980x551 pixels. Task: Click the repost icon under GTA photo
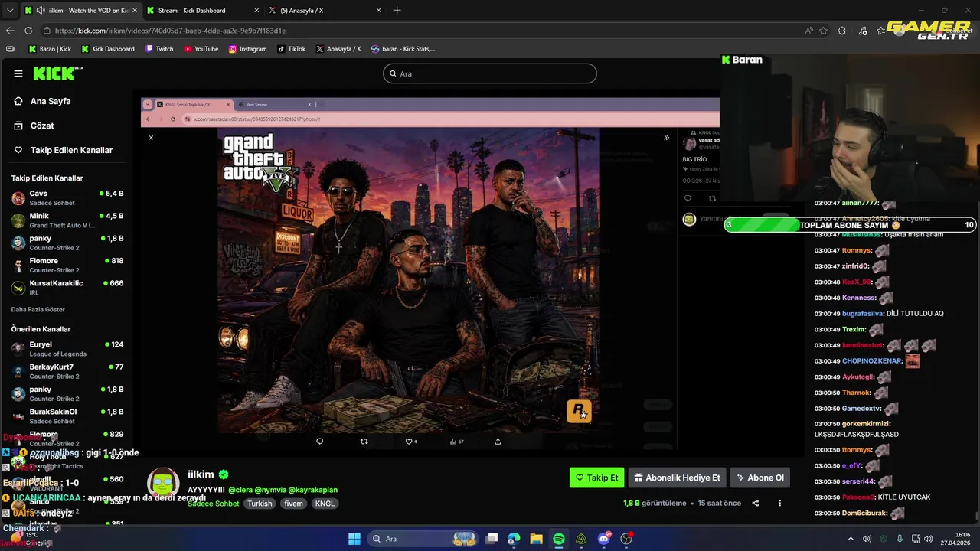pos(364,441)
